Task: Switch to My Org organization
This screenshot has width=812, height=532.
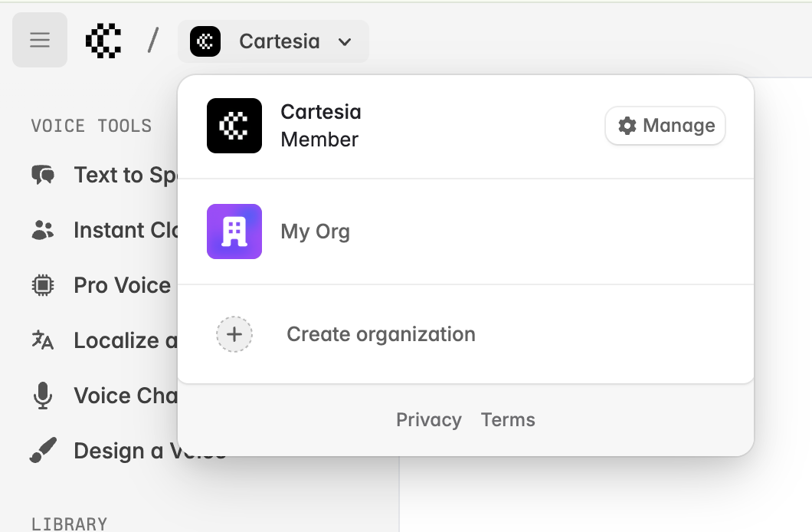Action: point(316,232)
